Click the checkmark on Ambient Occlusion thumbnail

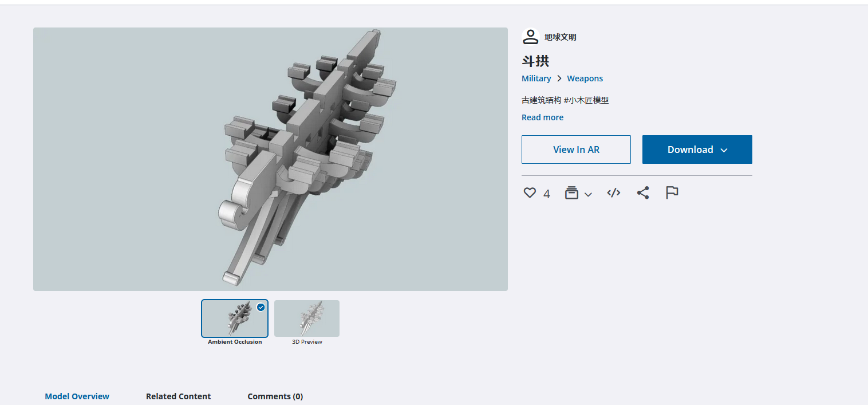point(261,307)
